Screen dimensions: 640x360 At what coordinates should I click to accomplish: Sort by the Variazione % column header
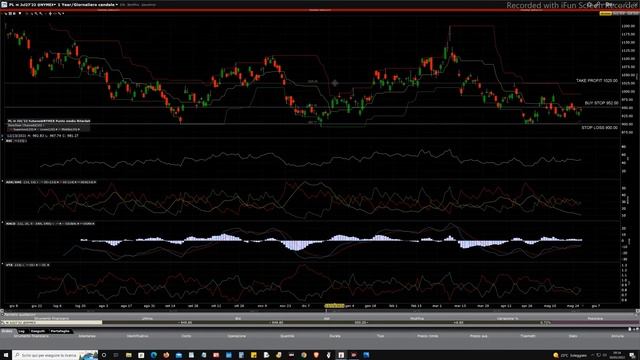(507, 318)
